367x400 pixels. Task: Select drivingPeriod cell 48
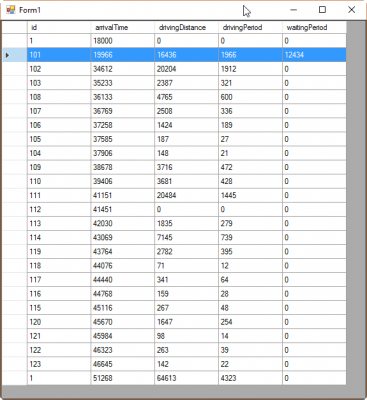pyautogui.click(x=251, y=308)
